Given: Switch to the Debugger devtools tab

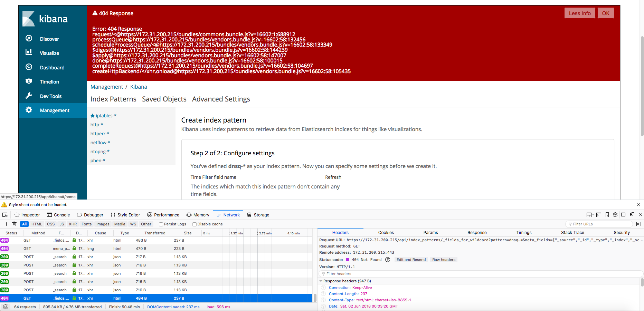Looking at the screenshot, I should click(90, 215).
